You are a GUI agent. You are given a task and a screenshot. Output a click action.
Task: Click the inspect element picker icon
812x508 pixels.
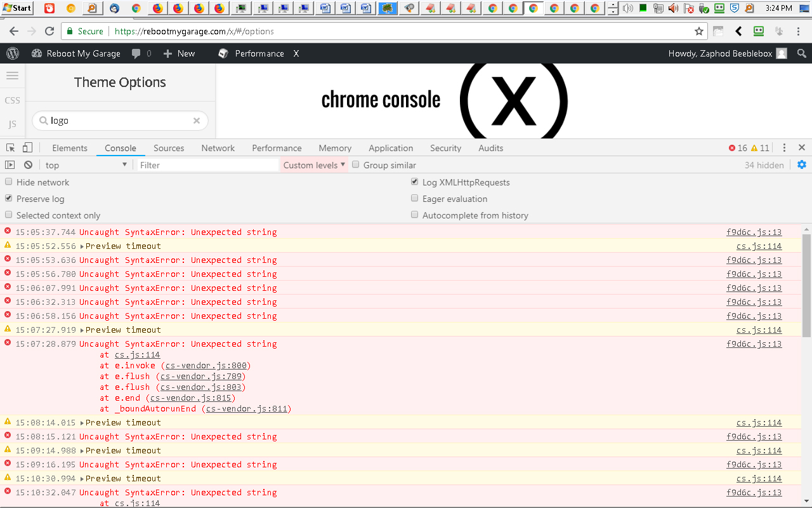[10, 148]
